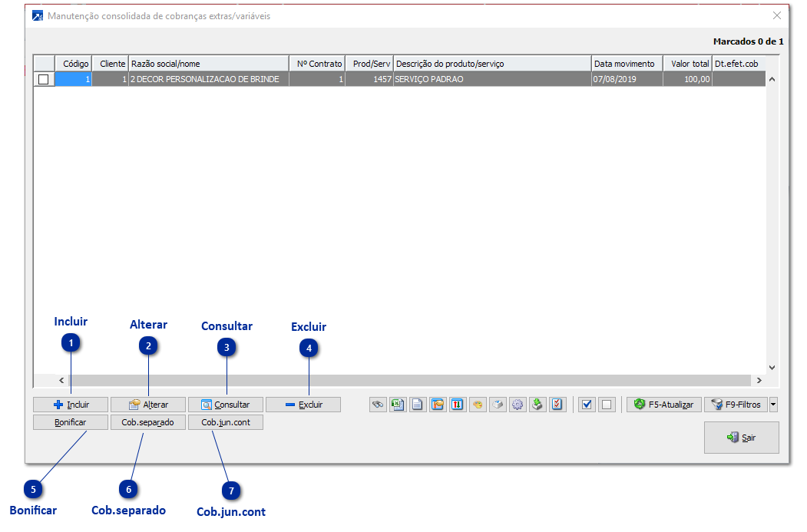Screen dimensions: 807x532
Task: Click the Dt.efet.cob column header
Action: pyautogui.click(x=739, y=64)
